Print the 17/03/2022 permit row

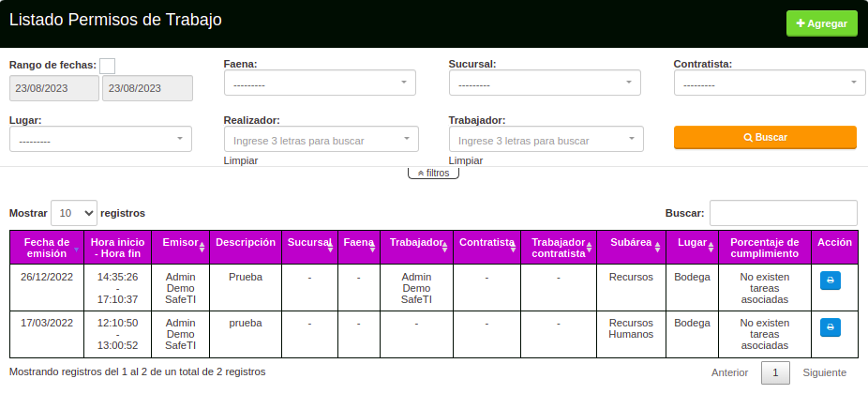tap(831, 327)
